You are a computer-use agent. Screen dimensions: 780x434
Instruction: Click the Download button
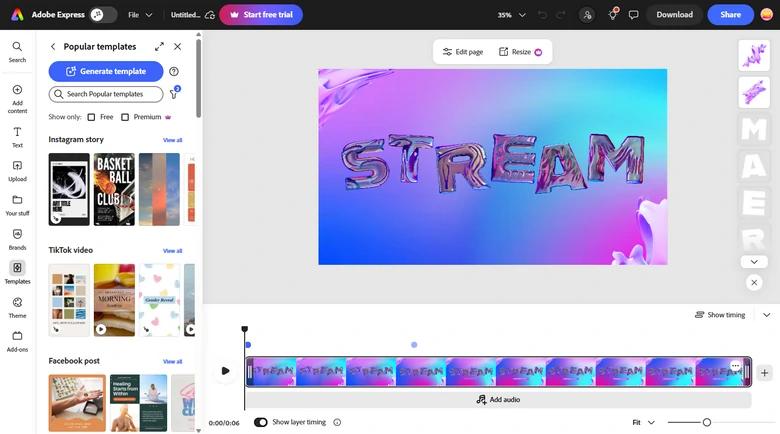[674, 15]
